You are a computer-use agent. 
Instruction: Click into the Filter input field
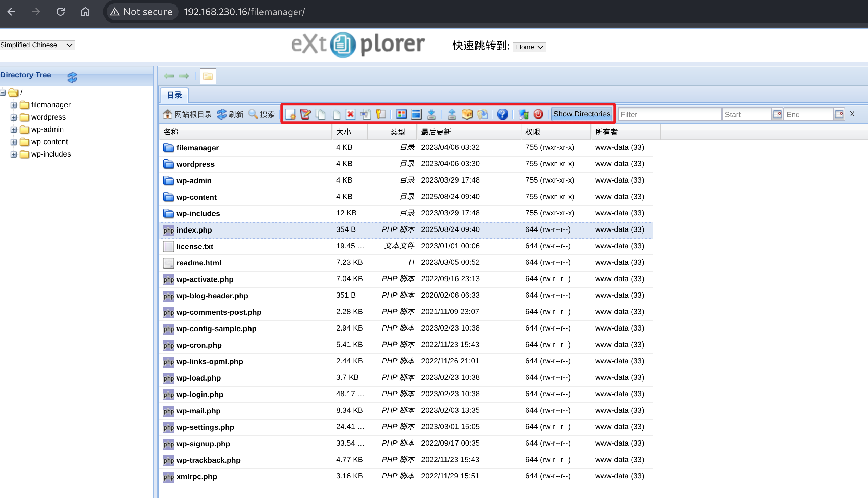(669, 114)
